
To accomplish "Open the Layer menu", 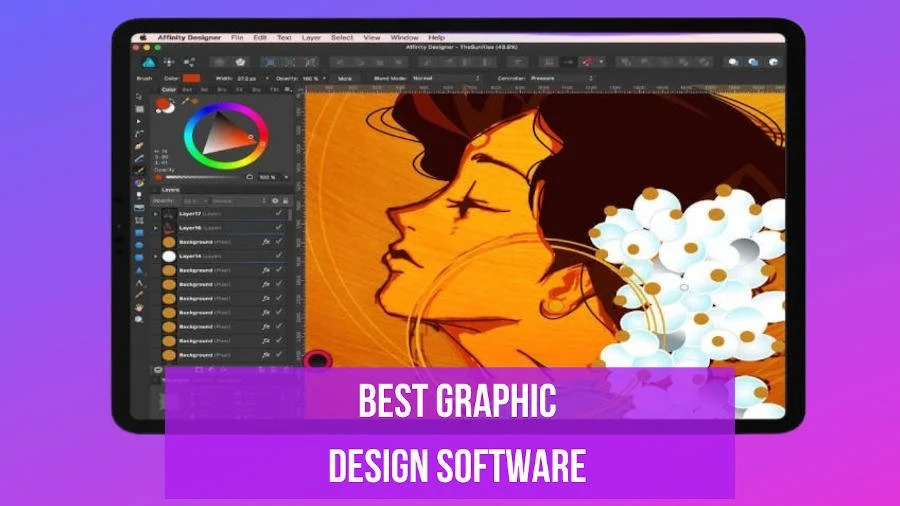I will (311, 37).
